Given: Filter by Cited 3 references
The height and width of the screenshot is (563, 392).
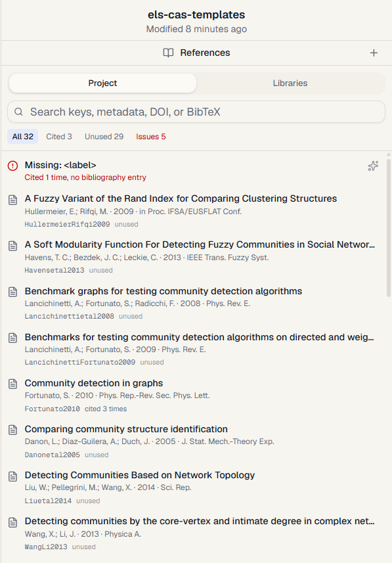Looking at the screenshot, I should point(59,137).
